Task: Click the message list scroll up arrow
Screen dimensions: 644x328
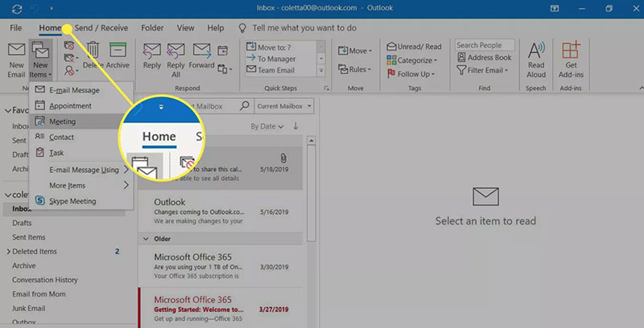Action: pos(312,141)
